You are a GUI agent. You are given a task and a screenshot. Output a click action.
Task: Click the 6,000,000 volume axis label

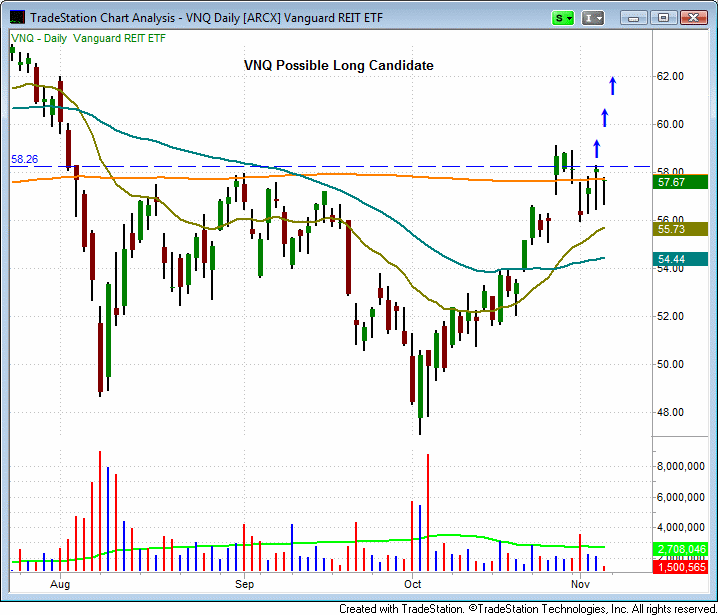(680, 497)
